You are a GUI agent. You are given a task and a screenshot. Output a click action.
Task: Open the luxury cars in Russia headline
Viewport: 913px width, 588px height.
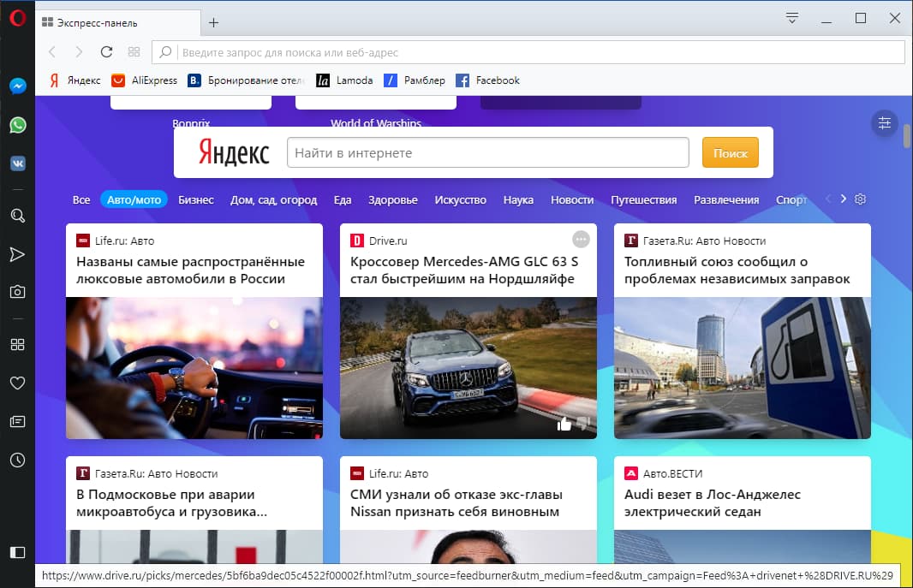tap(190, 270)
